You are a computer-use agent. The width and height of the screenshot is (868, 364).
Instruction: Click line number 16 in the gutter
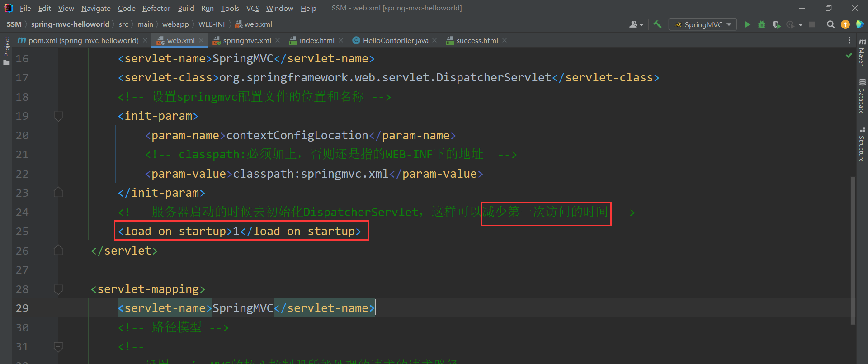click(x=22, y=59)
